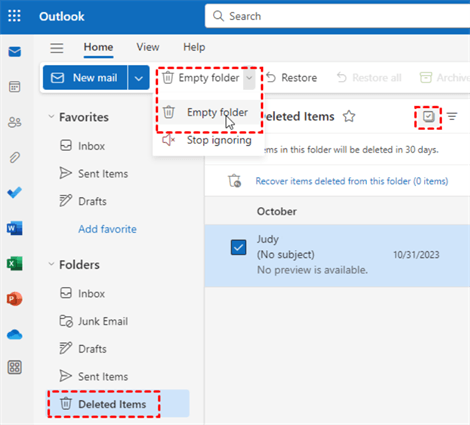Click the Add favorite link
Screen dimensions: 470x425
coord(107,229)
